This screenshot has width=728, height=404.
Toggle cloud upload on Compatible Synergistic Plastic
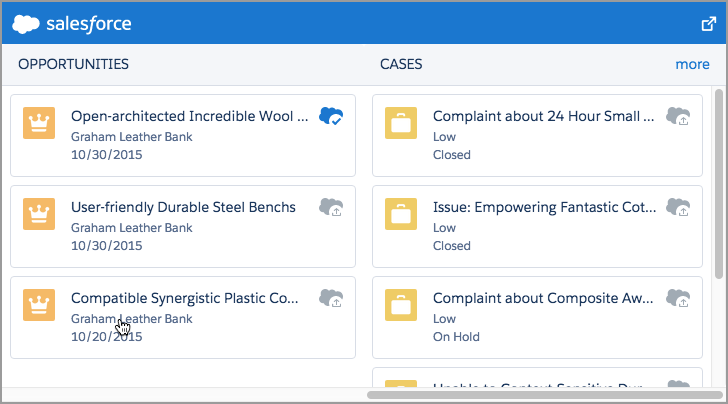tap(330, 298)
